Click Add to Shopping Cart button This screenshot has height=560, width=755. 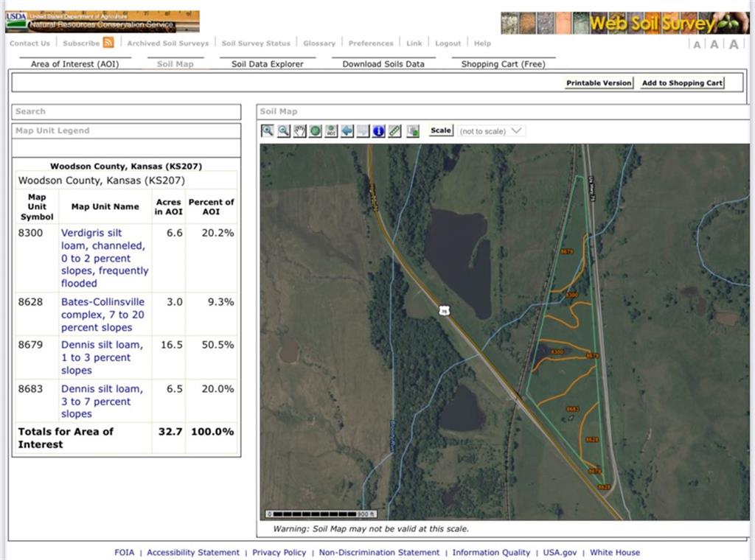click(x=682, y=83)
